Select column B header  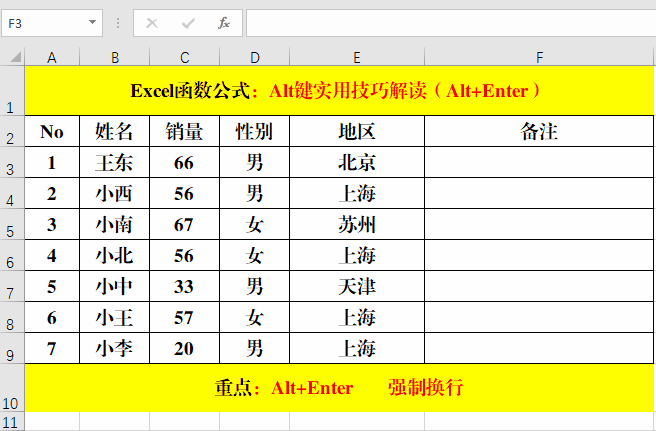[x=114, y=57]
